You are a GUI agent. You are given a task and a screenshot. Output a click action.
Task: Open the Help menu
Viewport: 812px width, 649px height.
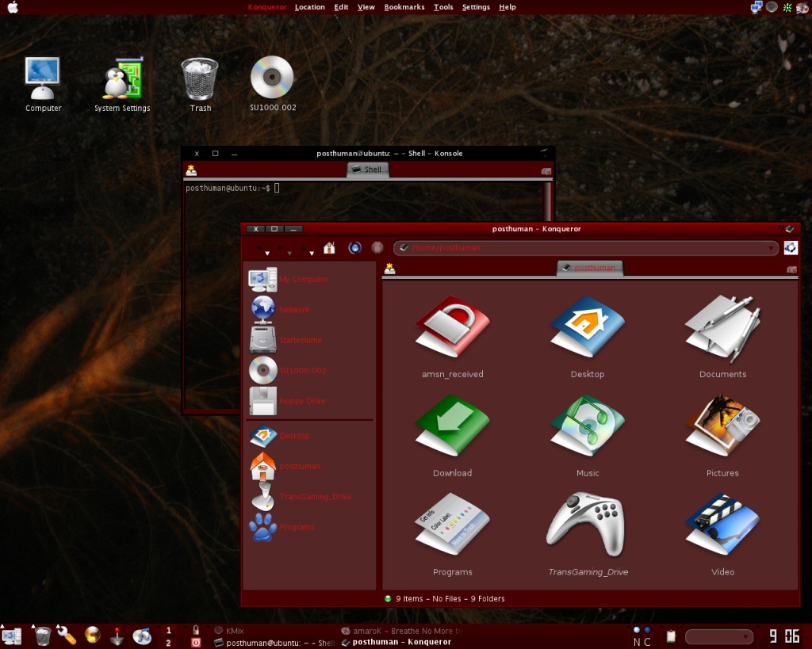point(507,7)
